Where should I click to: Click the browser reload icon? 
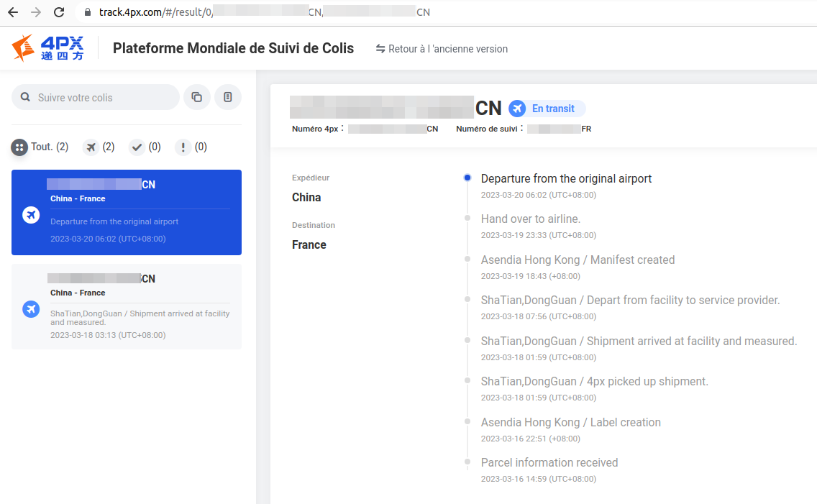tap(59, 12)
